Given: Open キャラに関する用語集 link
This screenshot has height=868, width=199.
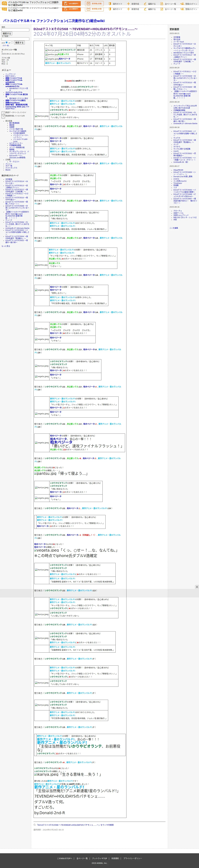Looking at the screenshot, I should tap(182, 149).
